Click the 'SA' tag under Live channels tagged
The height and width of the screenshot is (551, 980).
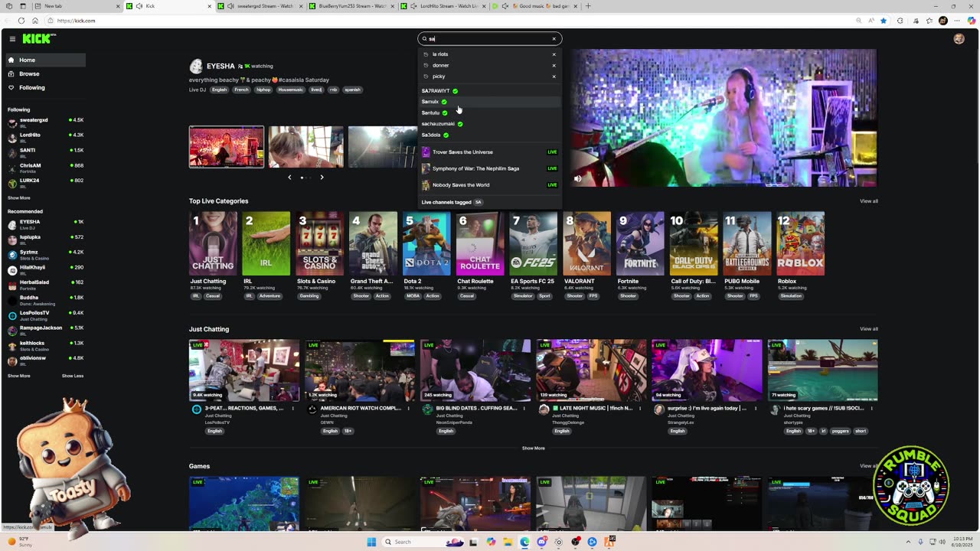(x=478, y=202)
